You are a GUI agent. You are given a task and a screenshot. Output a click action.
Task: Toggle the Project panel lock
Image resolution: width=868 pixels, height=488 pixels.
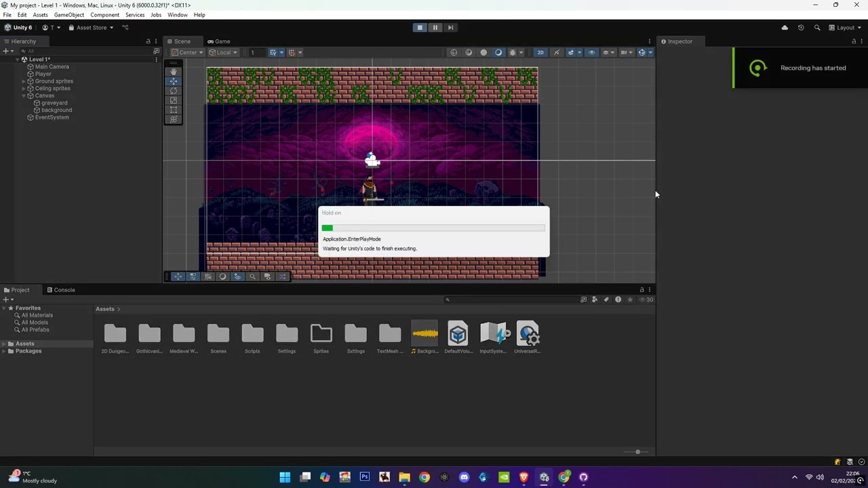642,290
